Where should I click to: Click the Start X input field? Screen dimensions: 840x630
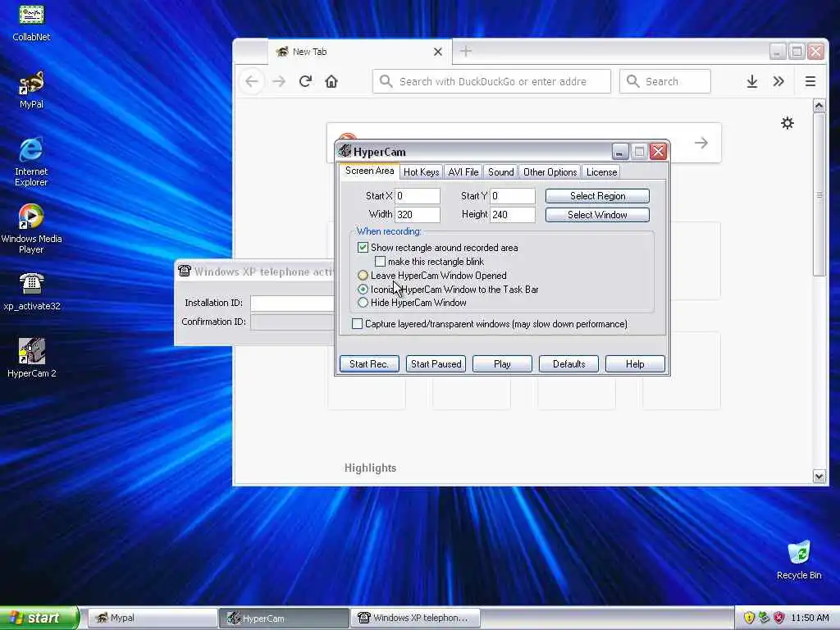418,196
